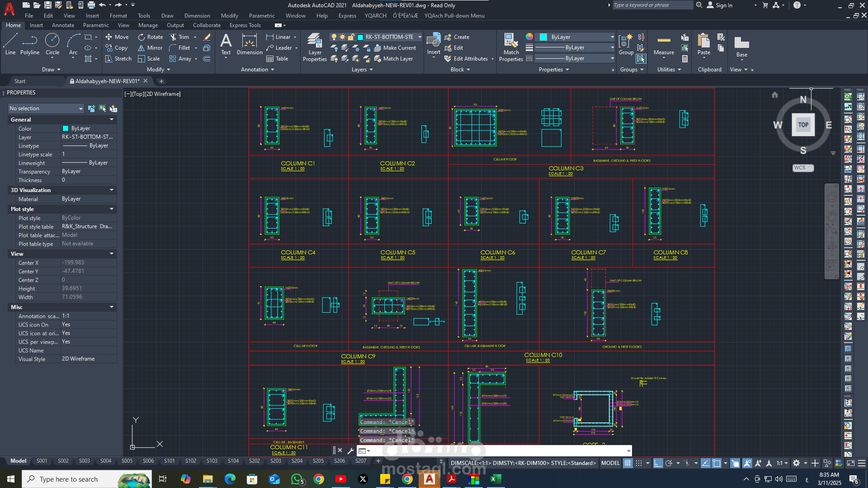Toggle snap mode in status bar
Viewport: 868px width, 488px height.
(x=638, y=463)
